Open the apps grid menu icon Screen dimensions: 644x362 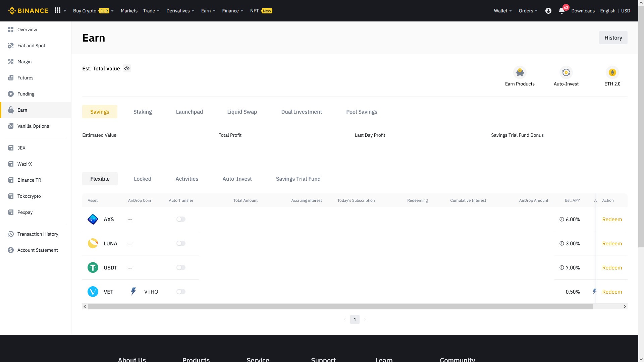[58, 10]
